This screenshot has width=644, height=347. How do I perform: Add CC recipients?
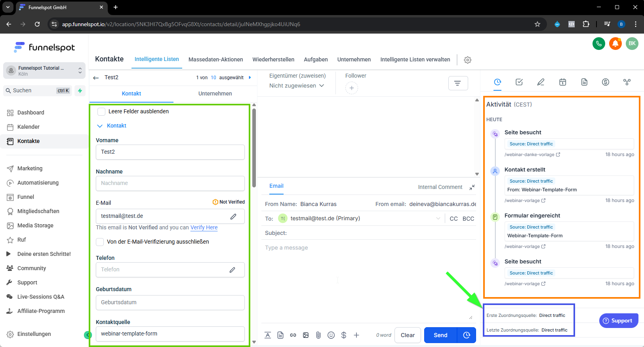click(454, 219)
